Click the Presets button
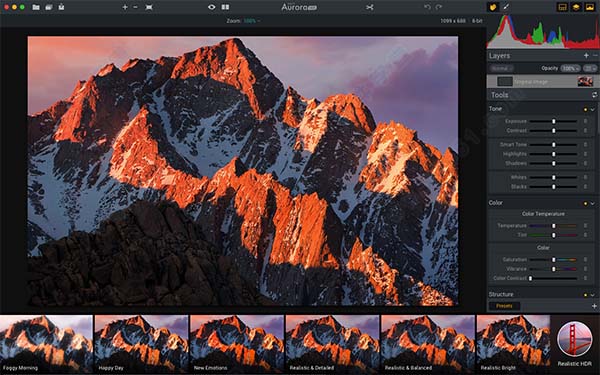The height and width of the screenshot is (375, 600). click(504, 306)
